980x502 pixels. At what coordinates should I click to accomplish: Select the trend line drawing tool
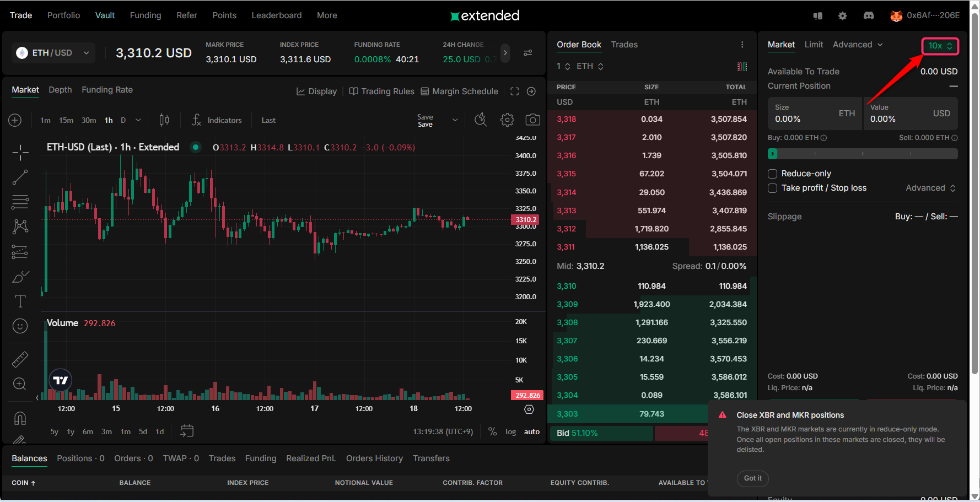tap(20, 177)
